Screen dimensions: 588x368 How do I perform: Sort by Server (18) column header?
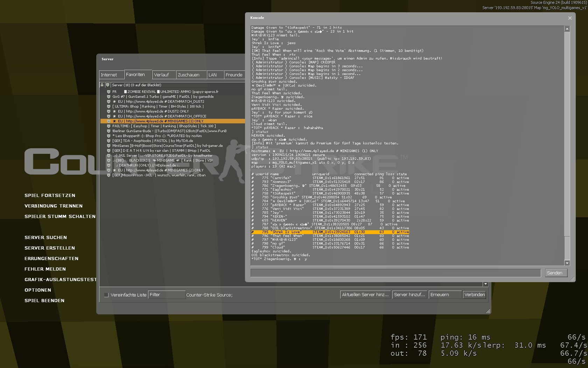tap(177, 85)
